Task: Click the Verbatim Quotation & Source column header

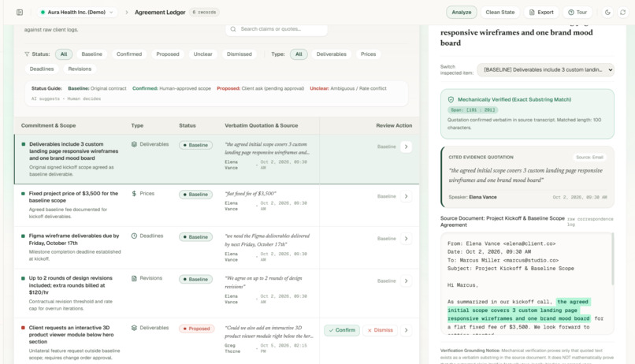Action: 262,125
